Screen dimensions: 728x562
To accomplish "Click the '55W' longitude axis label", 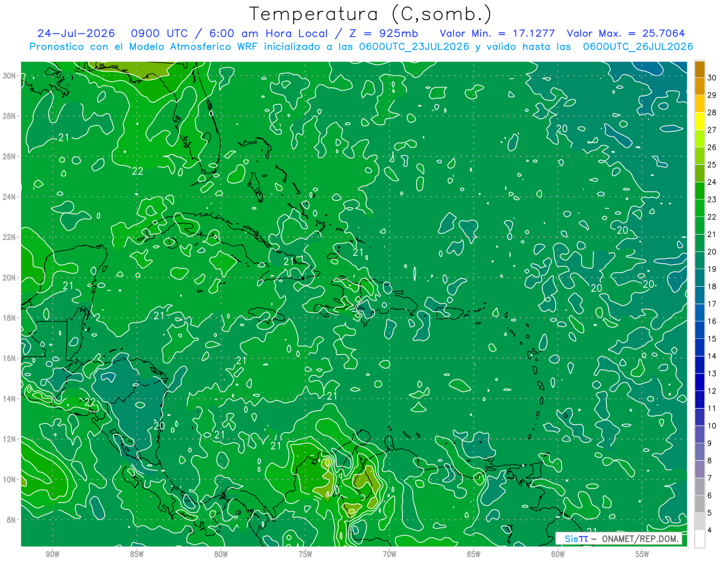I will click(642, 555).
